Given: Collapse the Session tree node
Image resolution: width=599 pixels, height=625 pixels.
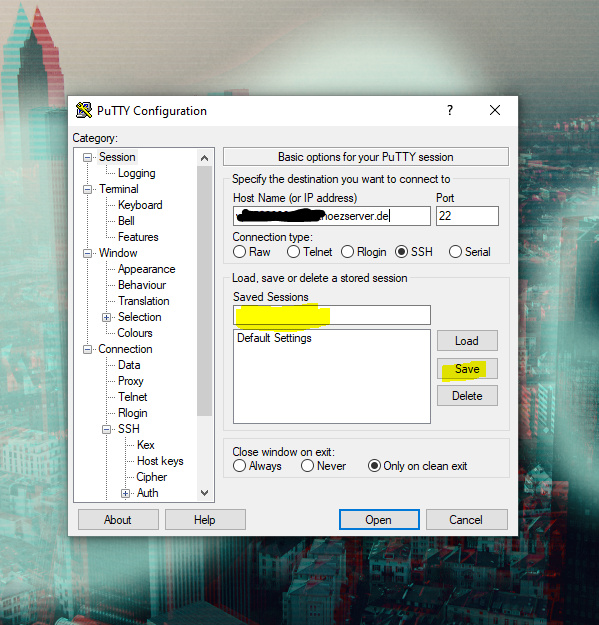Looking at the screenshot, I should tap(87, 157).
